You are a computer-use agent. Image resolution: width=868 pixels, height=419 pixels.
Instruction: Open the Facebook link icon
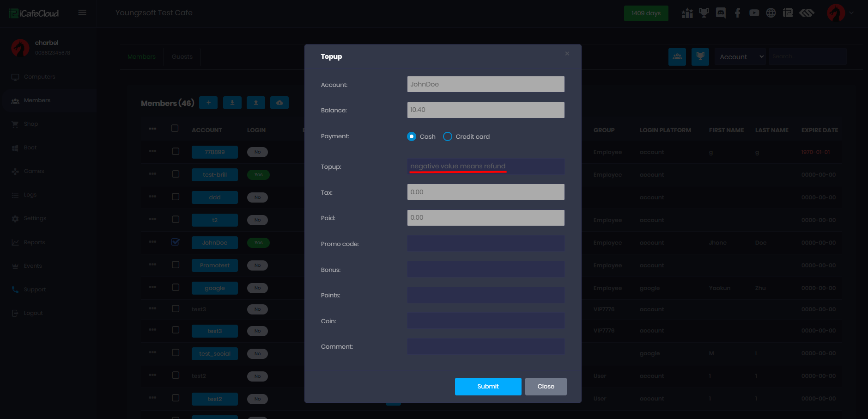point(737,13)
